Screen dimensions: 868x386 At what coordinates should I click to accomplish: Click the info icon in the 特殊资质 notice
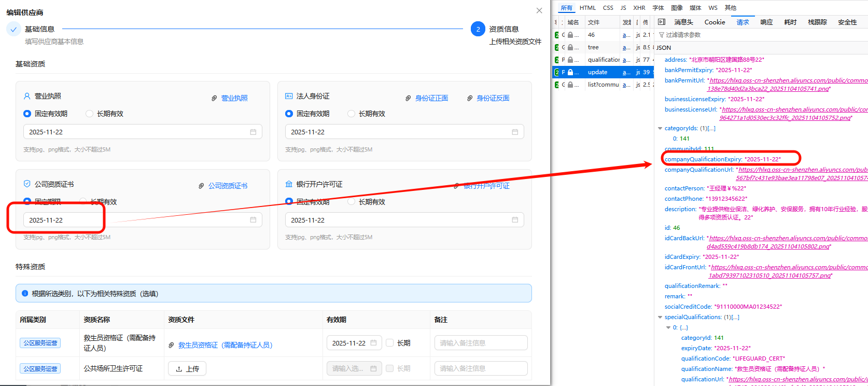(25, 293)
